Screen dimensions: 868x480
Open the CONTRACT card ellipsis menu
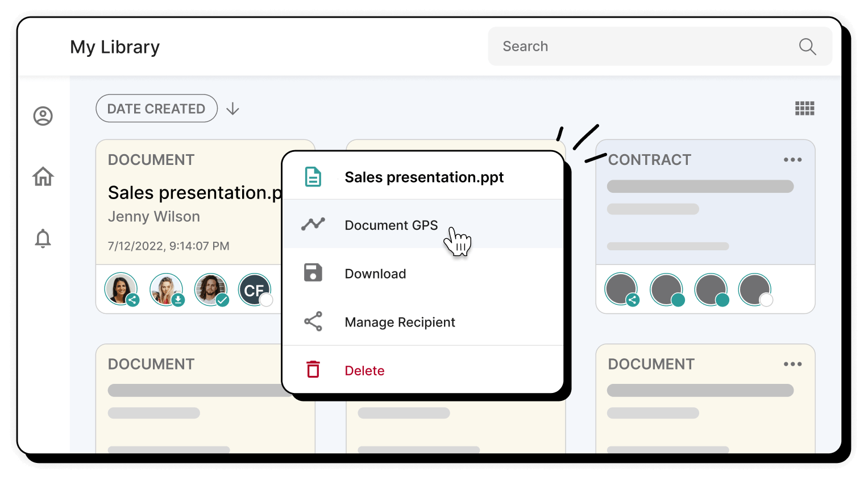[792, 160]
